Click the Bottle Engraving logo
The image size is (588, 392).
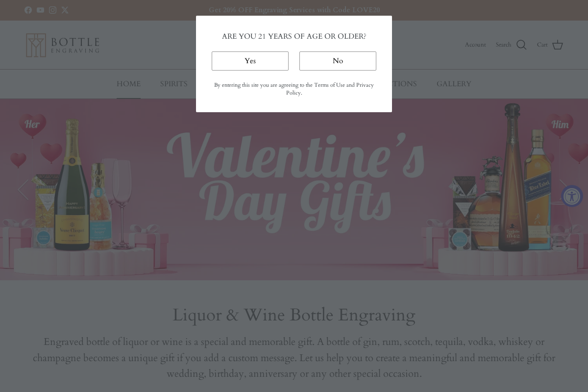pos(62,45)
